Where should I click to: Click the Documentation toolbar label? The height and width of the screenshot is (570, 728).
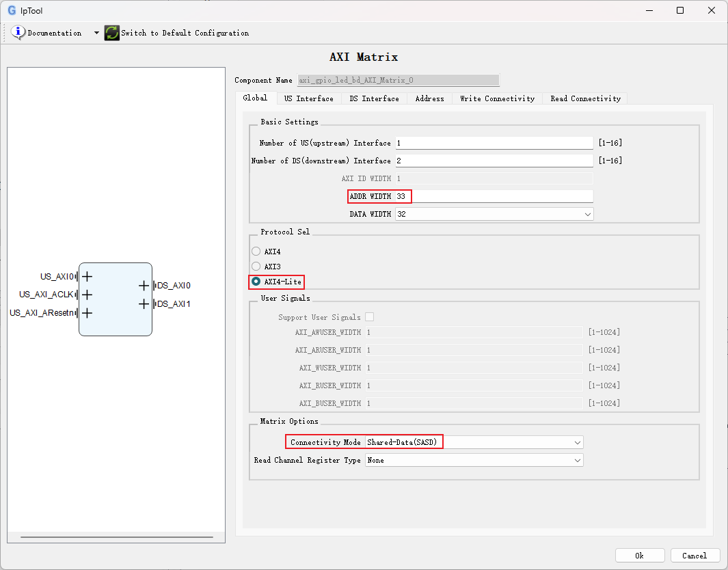pyautogui.click(x=54, y=33)
